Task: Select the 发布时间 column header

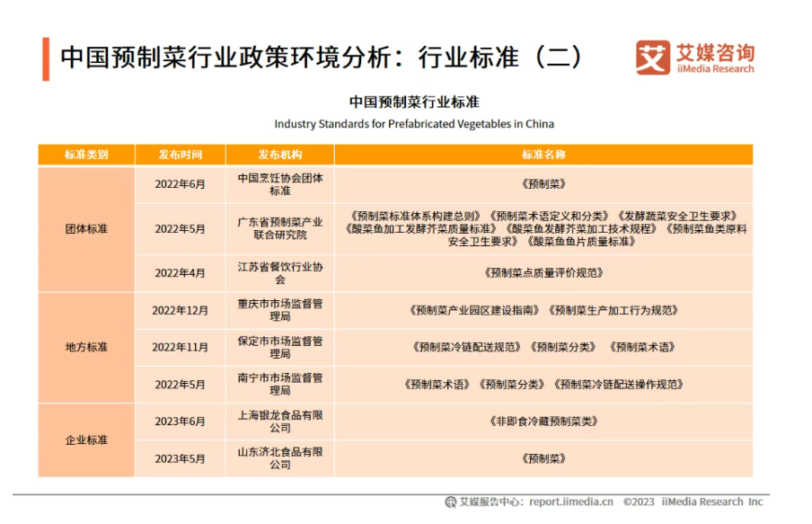Action: click(181, 155)
